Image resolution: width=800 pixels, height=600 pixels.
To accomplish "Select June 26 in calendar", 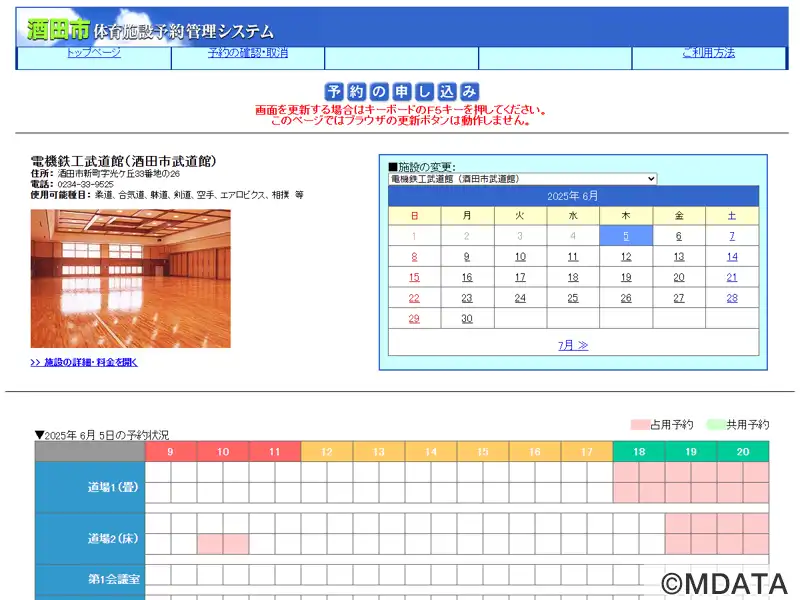I will 626,298.
